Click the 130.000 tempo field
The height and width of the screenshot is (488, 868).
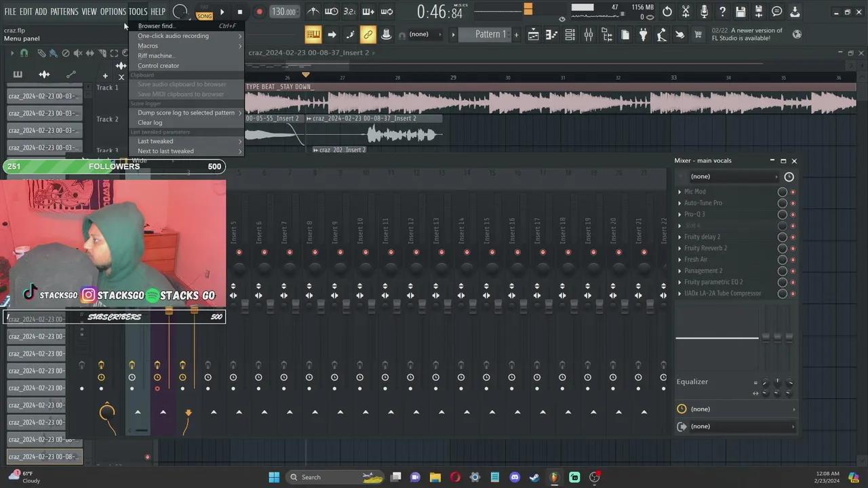point(283,12)
